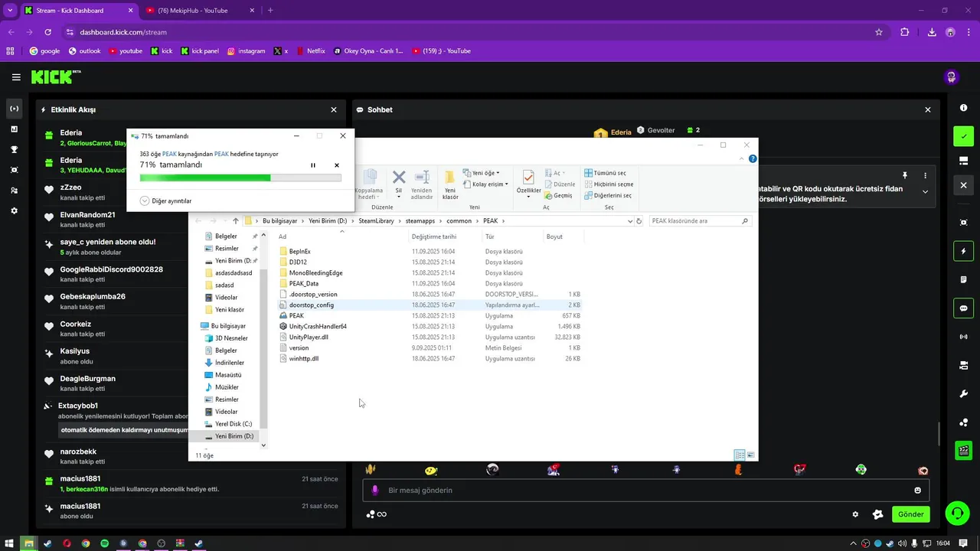This screenshot has width=980, height=551.
Task: Toggle the lightning bolt button in right sidebar
Action: [x=964, y=251]
